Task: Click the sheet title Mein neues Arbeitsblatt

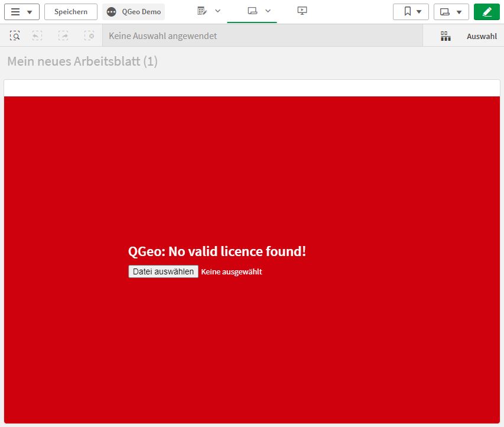Action: pos(82,62)
